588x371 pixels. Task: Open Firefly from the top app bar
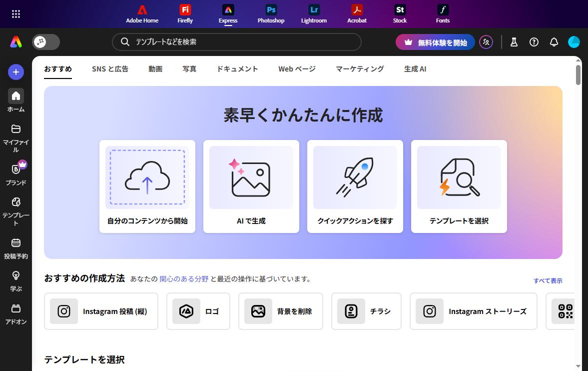coord(185,13)
